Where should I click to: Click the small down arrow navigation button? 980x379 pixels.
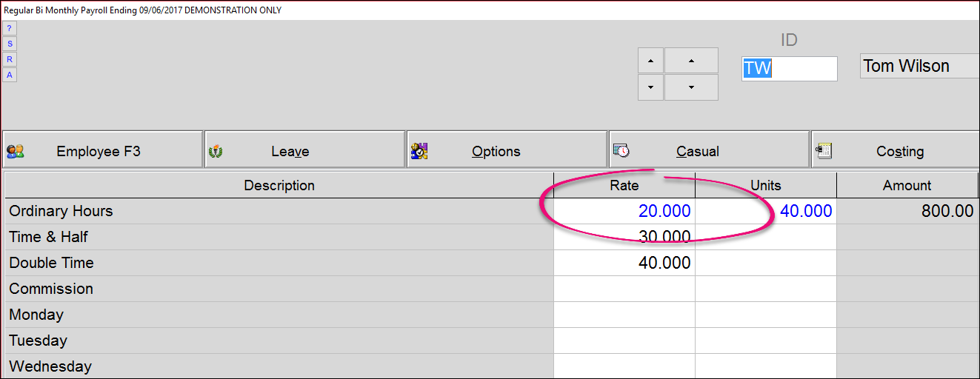point(650,87)
